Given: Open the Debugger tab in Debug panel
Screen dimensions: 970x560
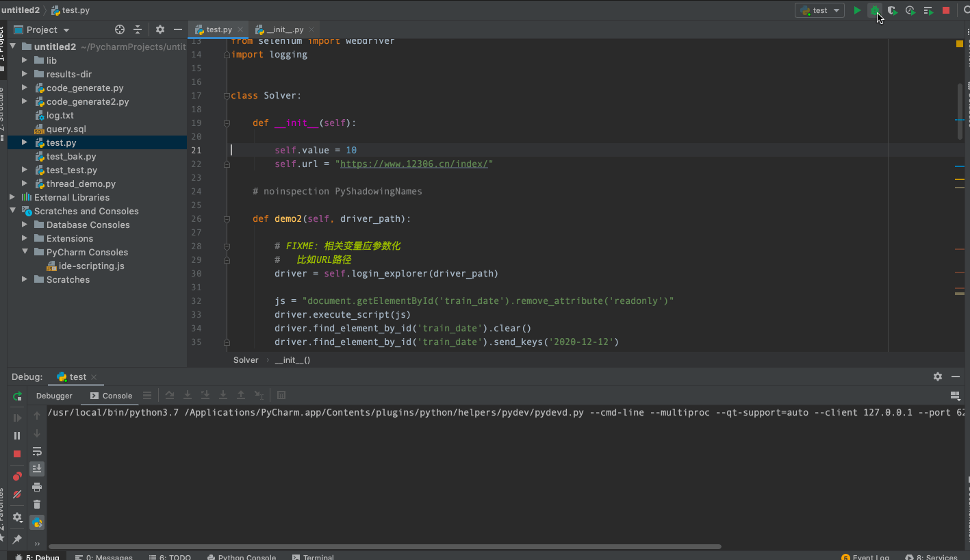Looking at the screenshot, I should tap(54, 396).
